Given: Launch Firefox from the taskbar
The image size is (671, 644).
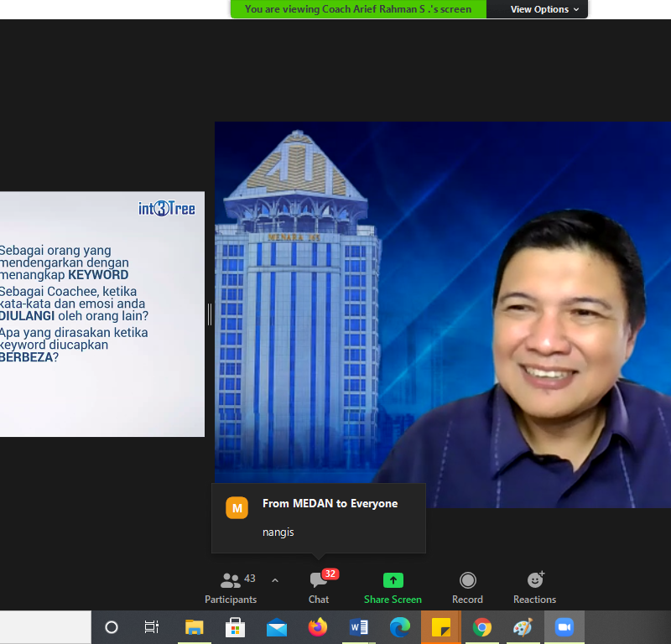Looking at the screenshot, I should (318, 627).
